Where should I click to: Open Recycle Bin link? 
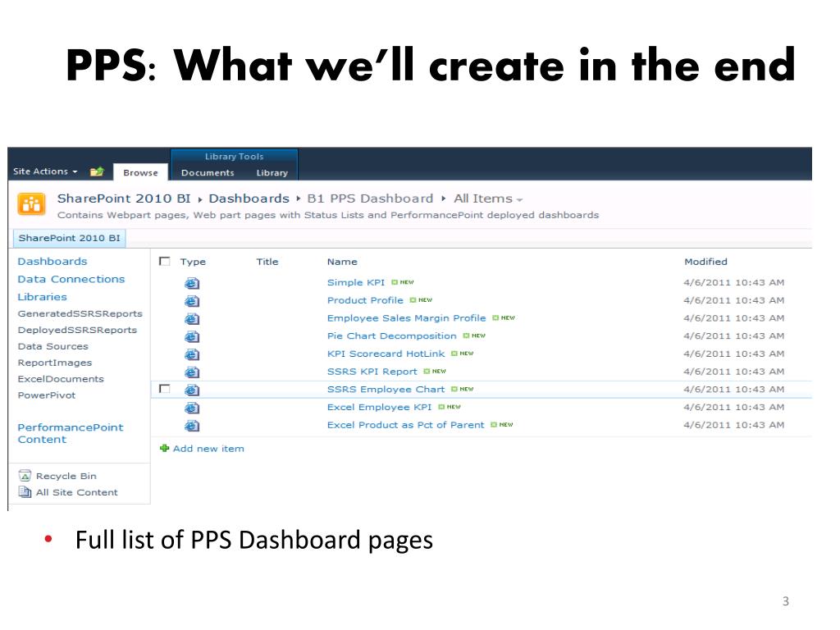66,476
